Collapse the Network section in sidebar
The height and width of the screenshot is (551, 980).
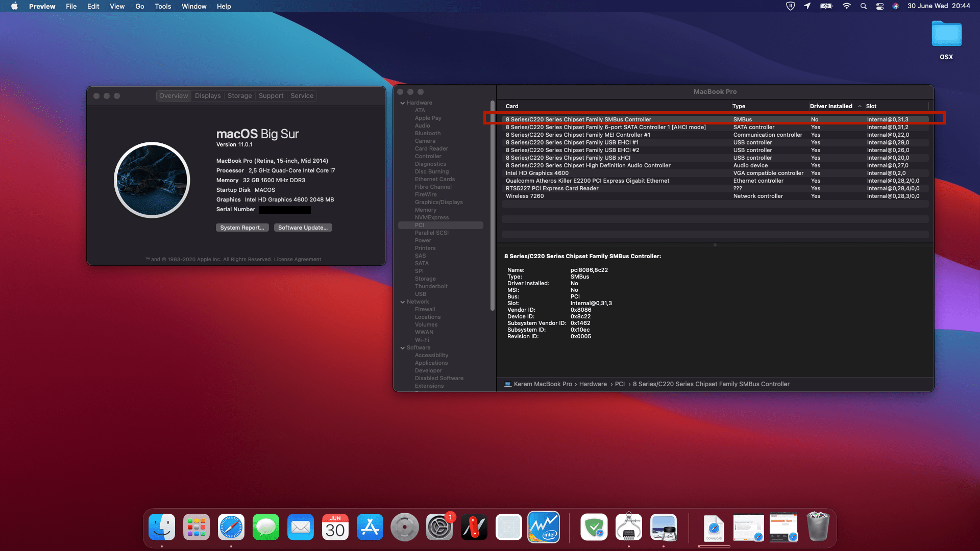[403, 302]
